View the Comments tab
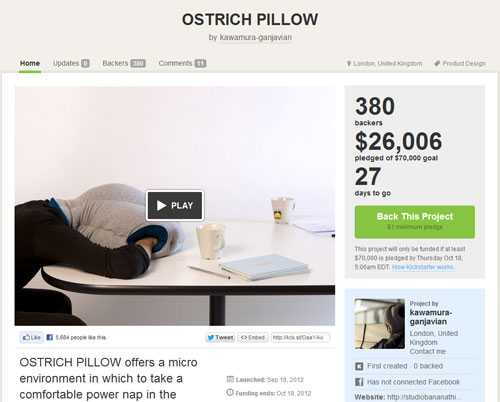This screenshot has width=500, height=402. point(182,63)
